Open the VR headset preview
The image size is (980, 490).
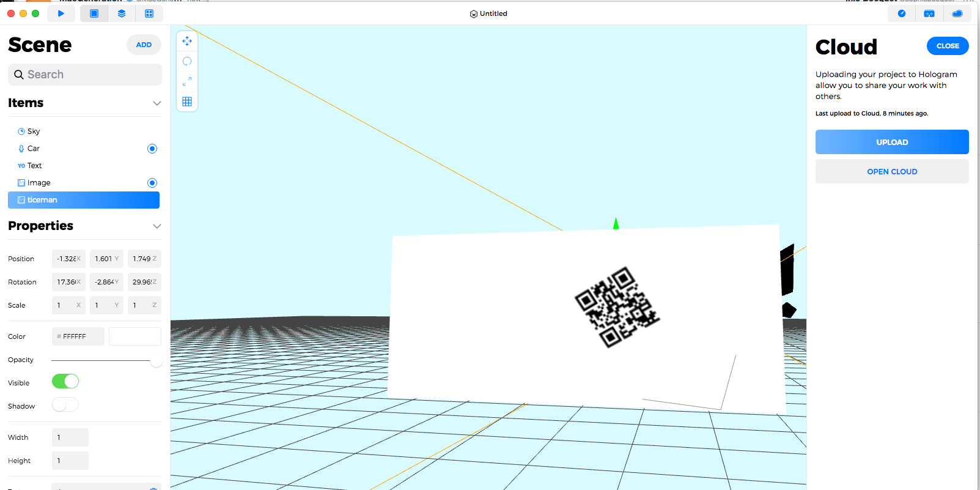coord(929,13)
